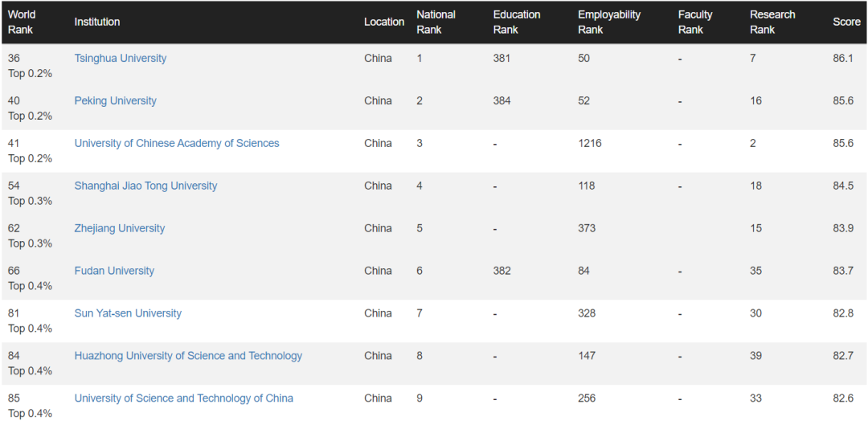
Task: Open Huazhong University of Science and Technology link
Action: tap(188, 356)
